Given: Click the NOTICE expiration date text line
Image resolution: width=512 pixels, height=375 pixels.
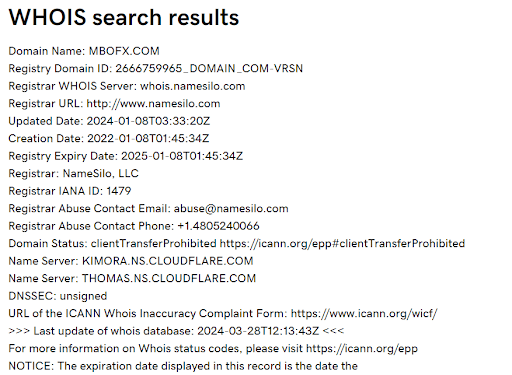Looking at the screenshot, I should (183, 366).
